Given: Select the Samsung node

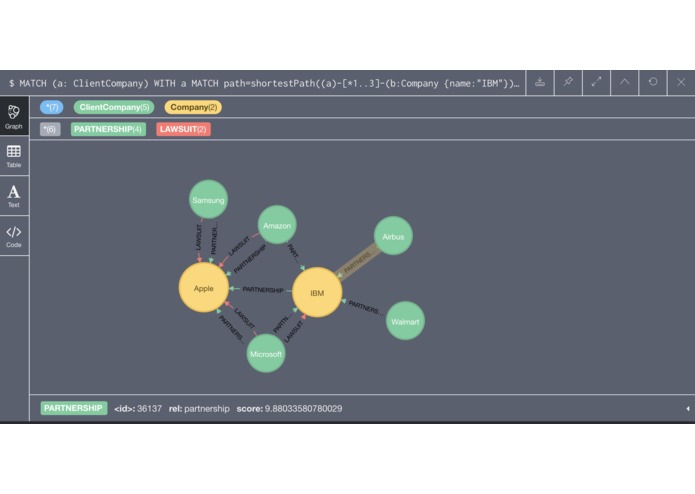Looking at the screenshot, I should point(208,200).
